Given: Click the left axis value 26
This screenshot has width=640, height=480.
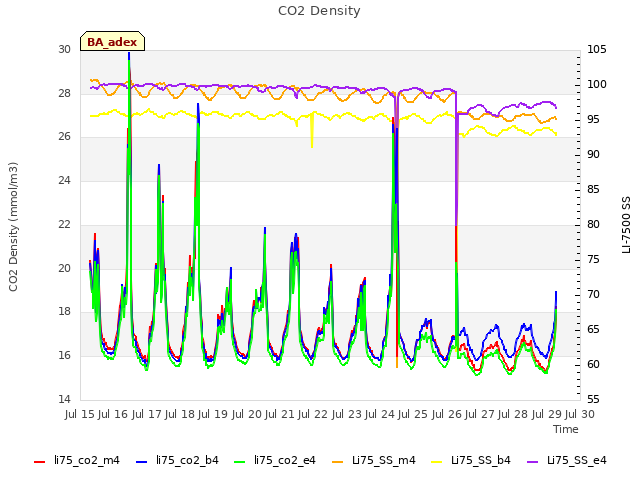Looking at the screenshot, I should [64, 136].
